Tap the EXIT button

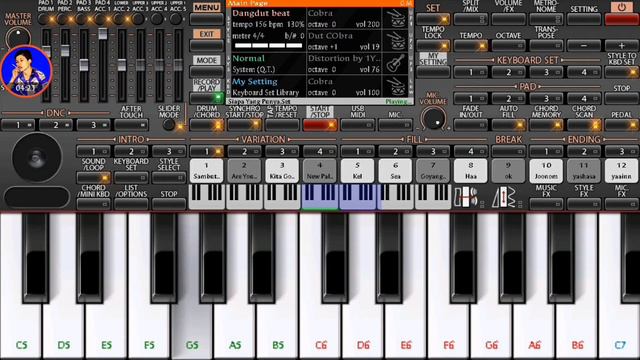pyautogui.click(x=207, y=45)
